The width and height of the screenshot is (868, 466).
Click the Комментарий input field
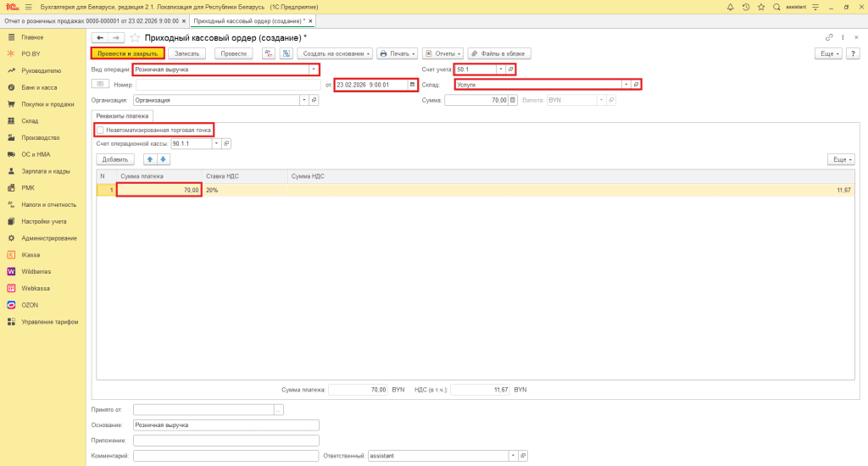[x=225, y=456]
